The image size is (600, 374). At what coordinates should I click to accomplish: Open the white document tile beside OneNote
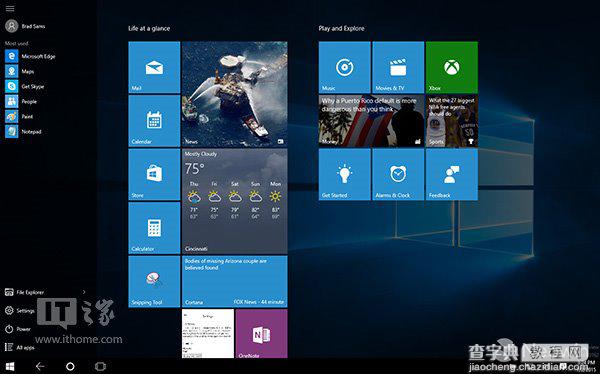click(208, 333)
